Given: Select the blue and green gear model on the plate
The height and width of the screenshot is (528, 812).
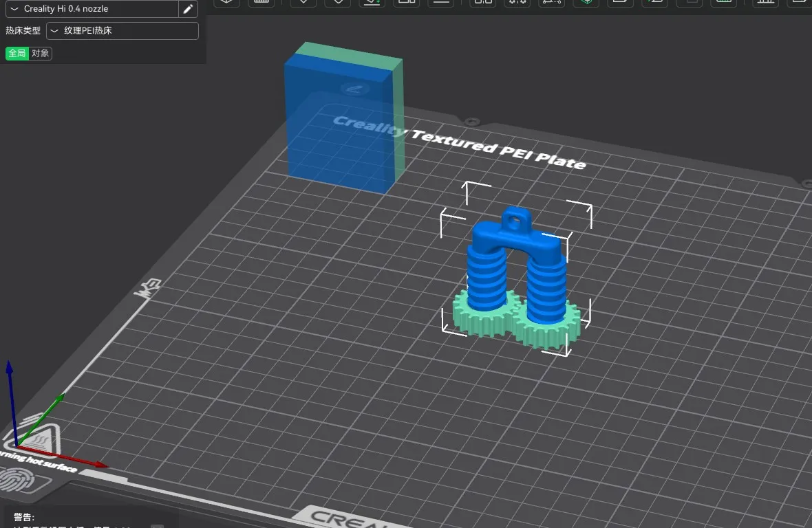Looking at the screenshot, I should [x=516, y=279].
